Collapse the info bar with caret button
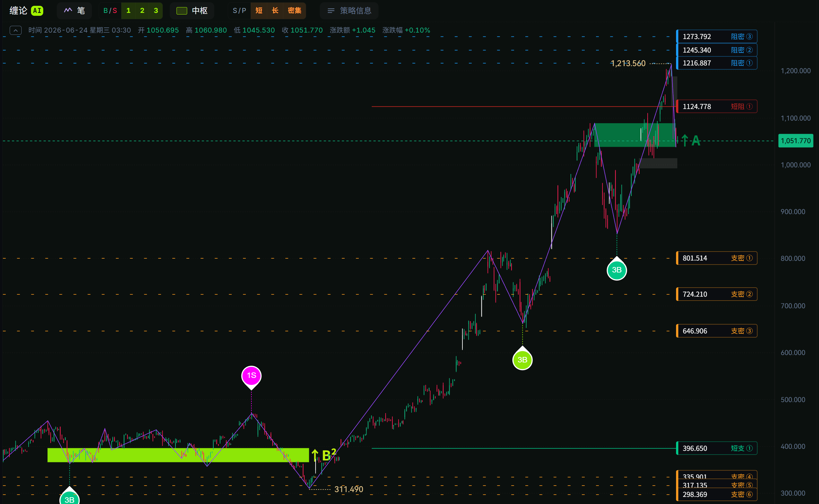This screenshot has height=504, width=819. 16,30
